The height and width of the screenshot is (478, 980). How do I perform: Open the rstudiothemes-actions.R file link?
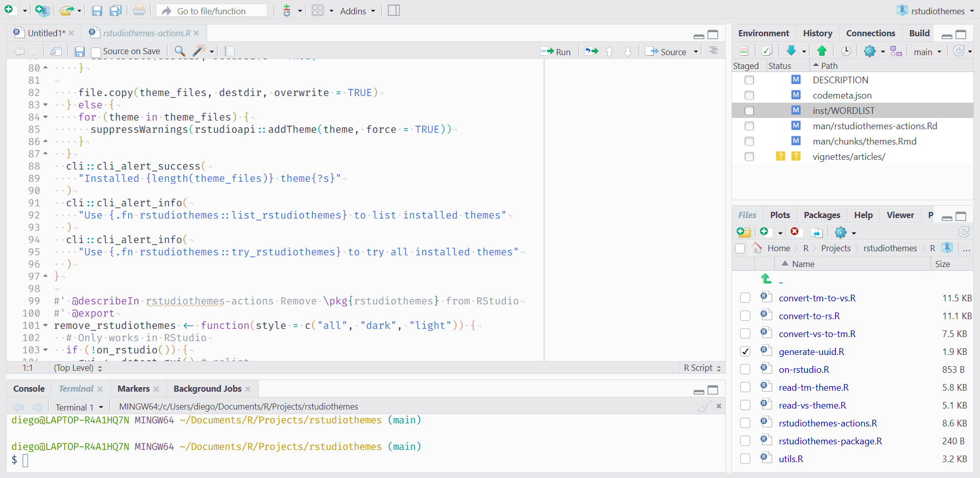pos(827,423)
